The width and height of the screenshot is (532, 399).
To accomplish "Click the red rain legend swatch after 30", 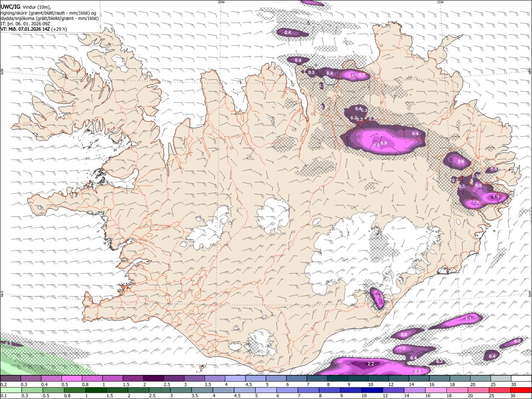I will point(521,390).
